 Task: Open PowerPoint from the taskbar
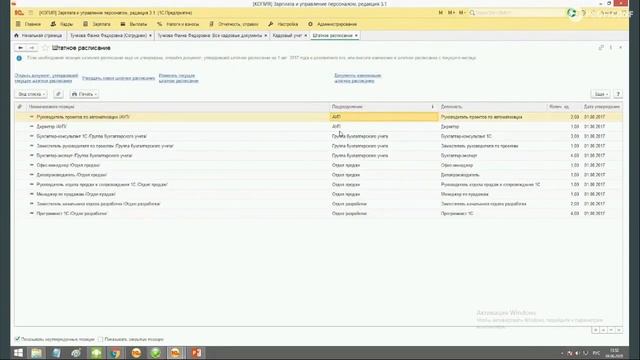(x=196, y=353)
